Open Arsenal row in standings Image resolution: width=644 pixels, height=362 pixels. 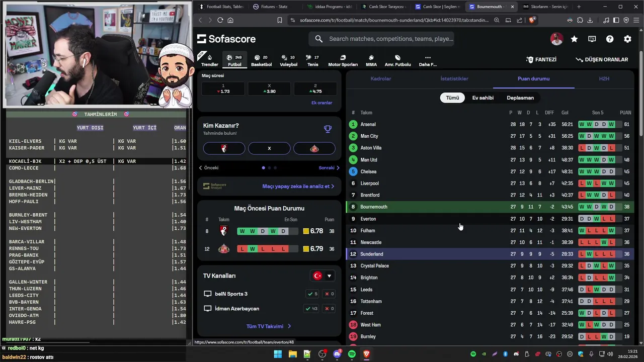[x=490, y=124]
